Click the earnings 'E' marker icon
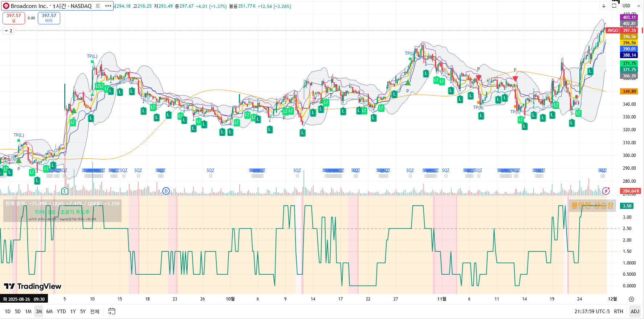The image size is (644, 319). pyautogui.click(x=65, y=191)
